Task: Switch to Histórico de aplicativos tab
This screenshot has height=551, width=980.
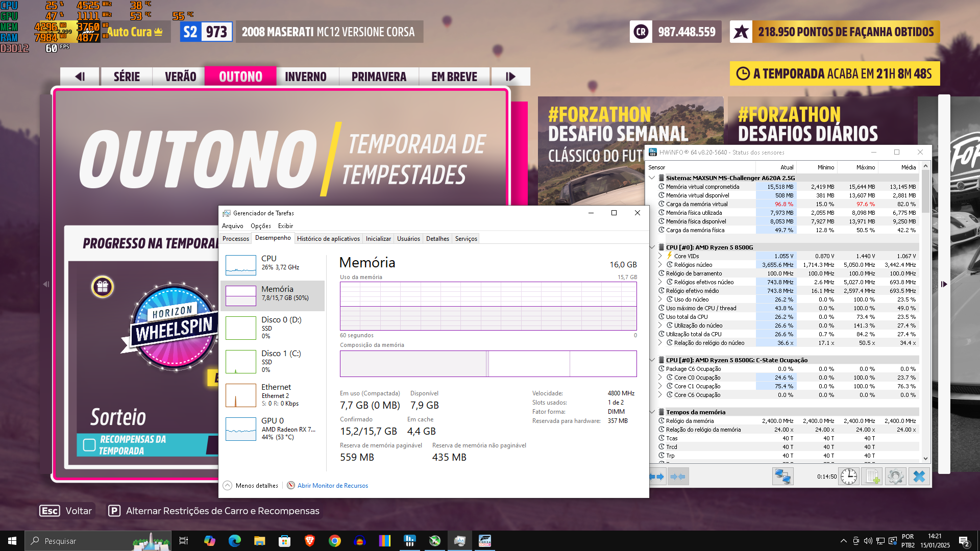Action: pyautogui.click(x=328, y=238)
